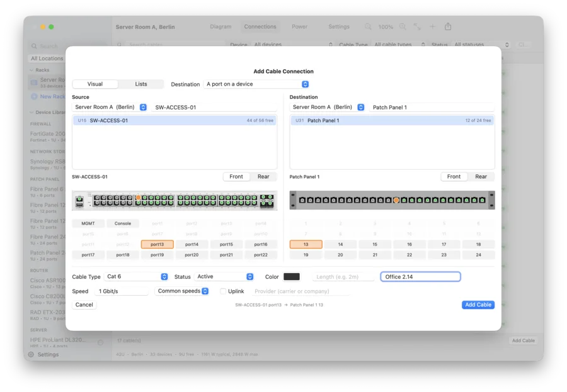Select All Locations in the sidebar
This screenshot has height=392, width=567.
pyautogui.click(x=47, y=59)
